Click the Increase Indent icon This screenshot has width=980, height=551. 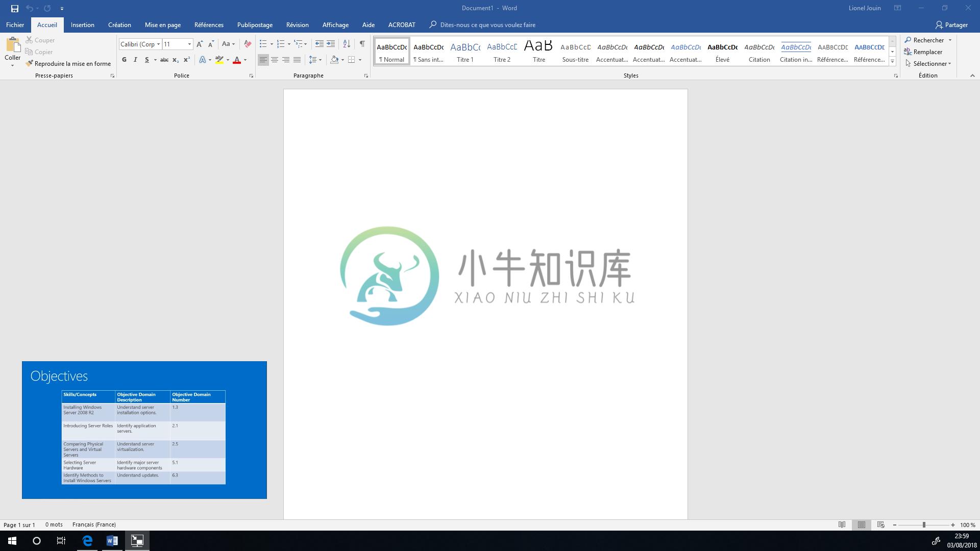pos(330,44)
